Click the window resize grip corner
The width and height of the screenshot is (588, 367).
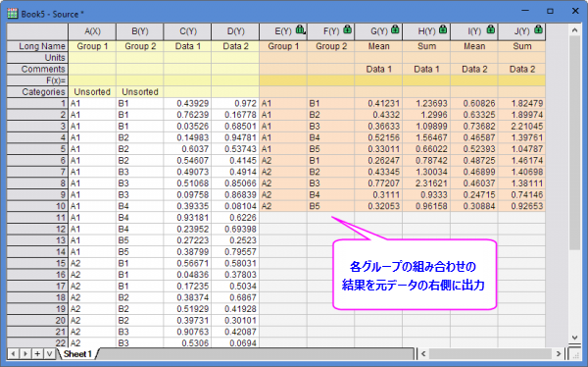click(x=575, y=354)
